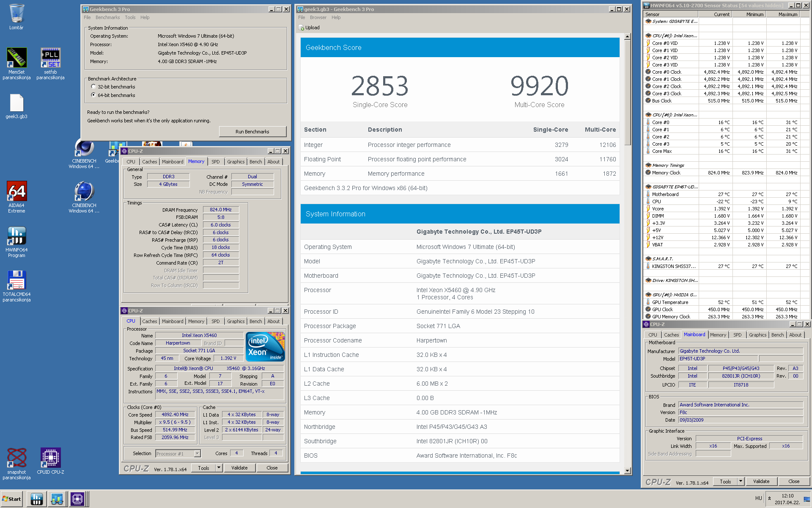
Task: Click Core #0 Clock sensor icon
Action: click(648, 72)
